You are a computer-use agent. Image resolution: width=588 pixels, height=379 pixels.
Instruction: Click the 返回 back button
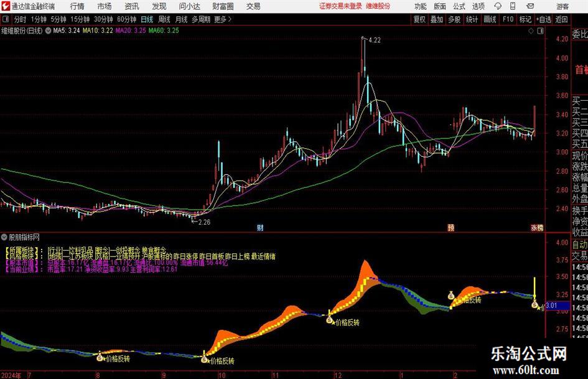[x=561, y=19]
